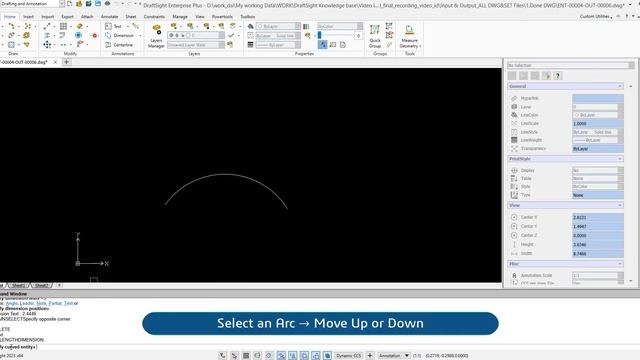640x360 pixels.
Task: Click the Partial option link in command window
Action: [x=55, y=304]
